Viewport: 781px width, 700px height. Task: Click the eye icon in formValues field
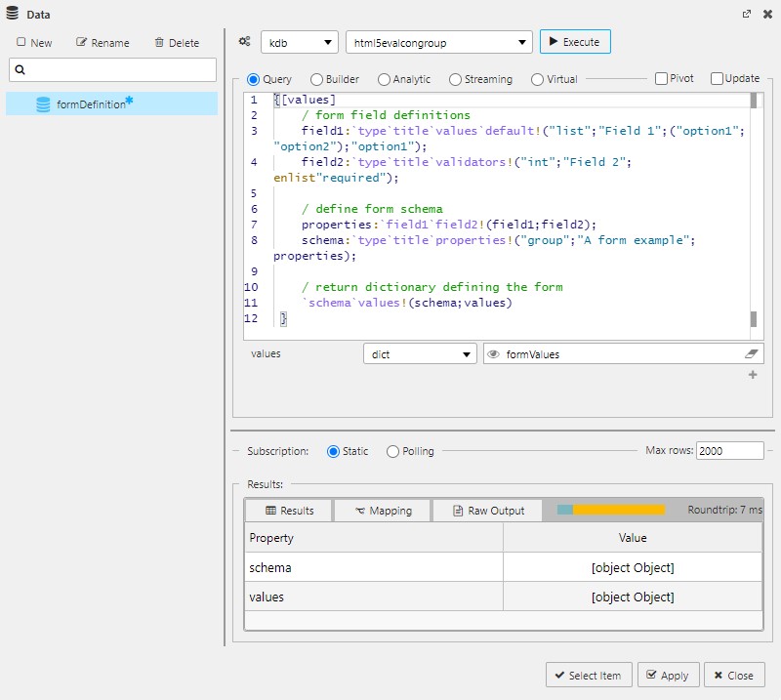point(494,354)
